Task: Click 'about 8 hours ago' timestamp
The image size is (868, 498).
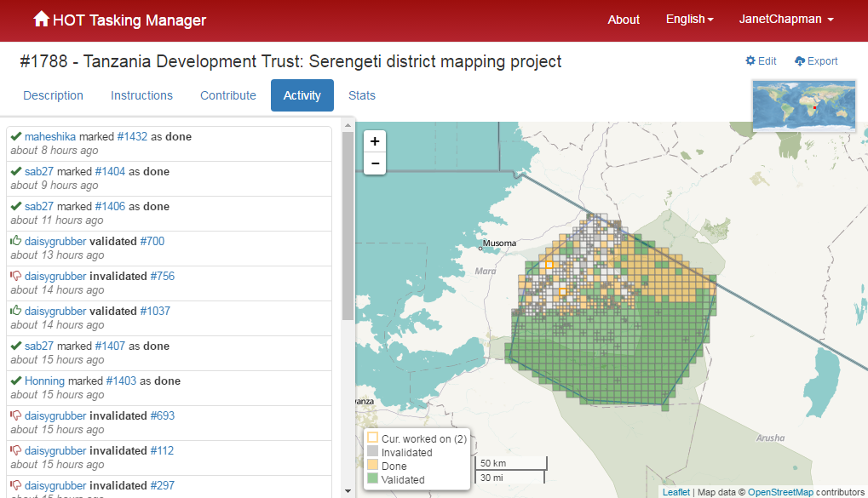Action: [x=55, y=151]
